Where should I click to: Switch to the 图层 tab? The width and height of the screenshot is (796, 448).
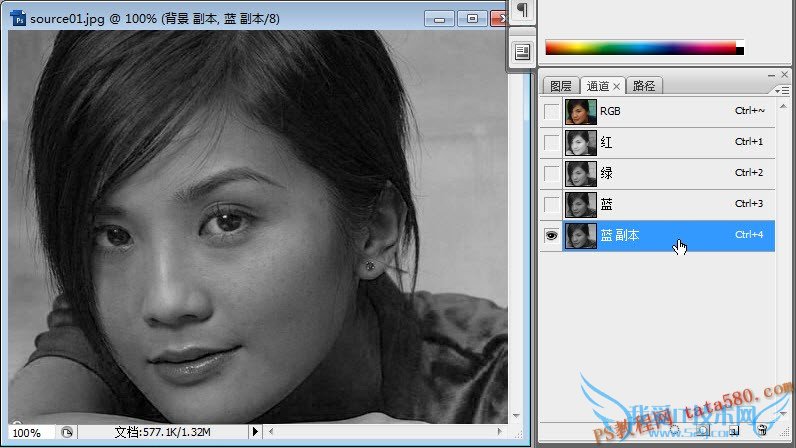(x=560, y=86)
